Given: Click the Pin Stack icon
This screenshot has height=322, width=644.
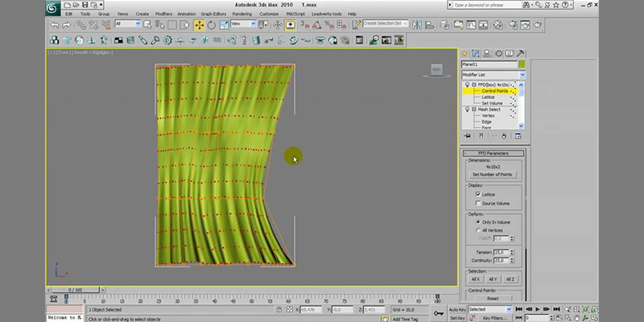Looking at the screenshot, I should click(x=468, y=136).
